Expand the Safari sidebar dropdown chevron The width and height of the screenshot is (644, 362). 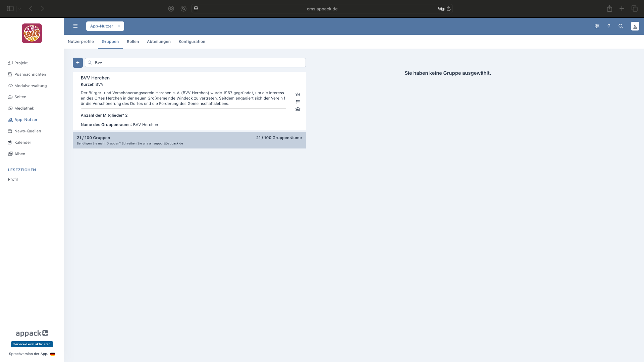click(x=19, y=9)
